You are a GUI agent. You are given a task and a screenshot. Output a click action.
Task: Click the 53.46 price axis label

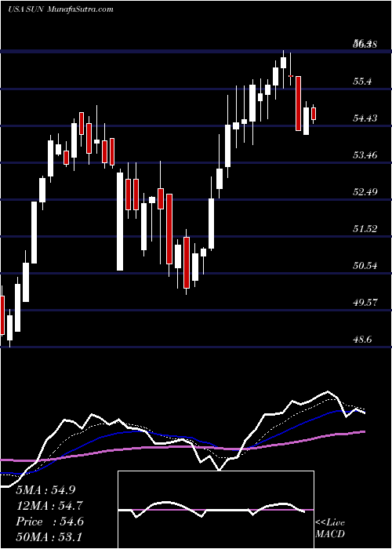tap(365, 155)
